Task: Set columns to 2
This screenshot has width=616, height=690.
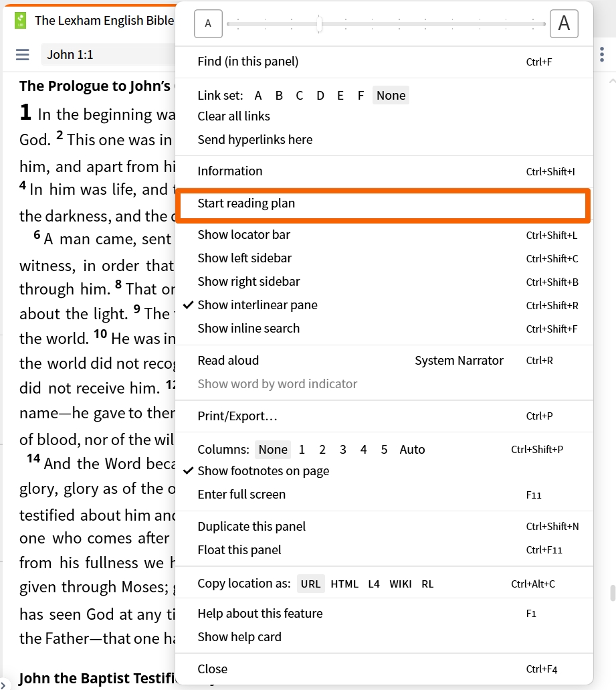Action: (x=322, y=449)
